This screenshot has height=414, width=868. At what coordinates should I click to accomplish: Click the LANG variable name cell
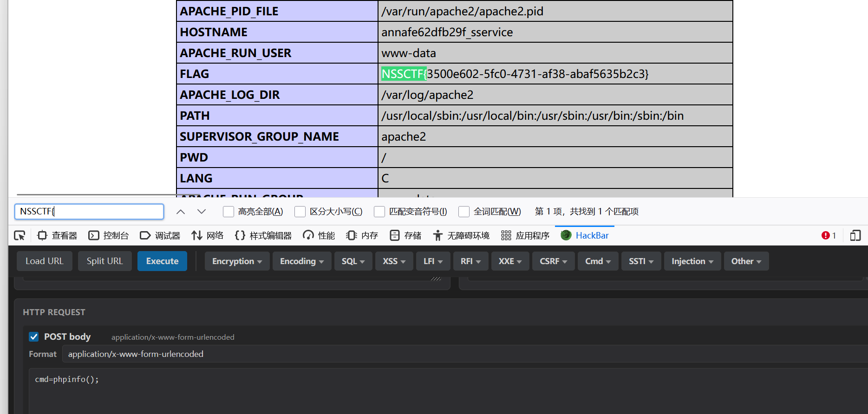tap(277, 178)
